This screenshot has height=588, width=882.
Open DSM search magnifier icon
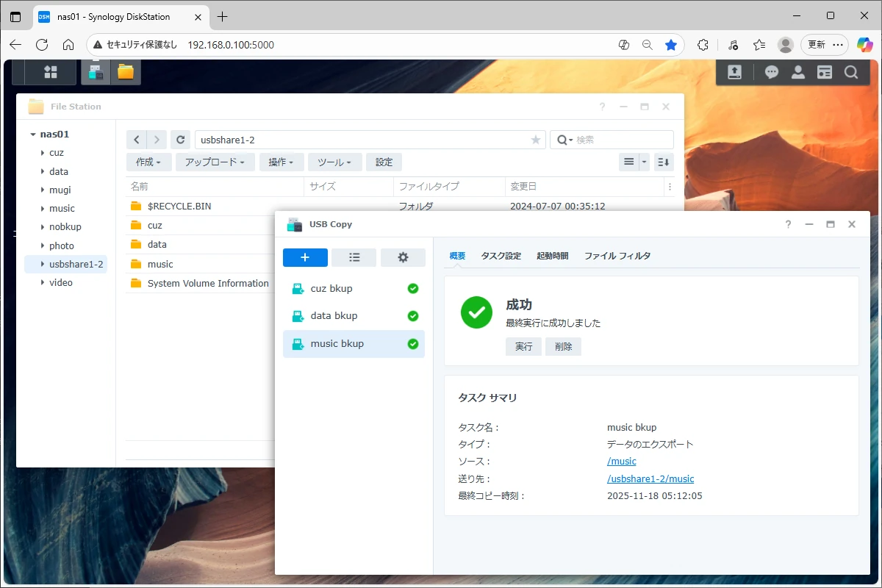[850, 72]
